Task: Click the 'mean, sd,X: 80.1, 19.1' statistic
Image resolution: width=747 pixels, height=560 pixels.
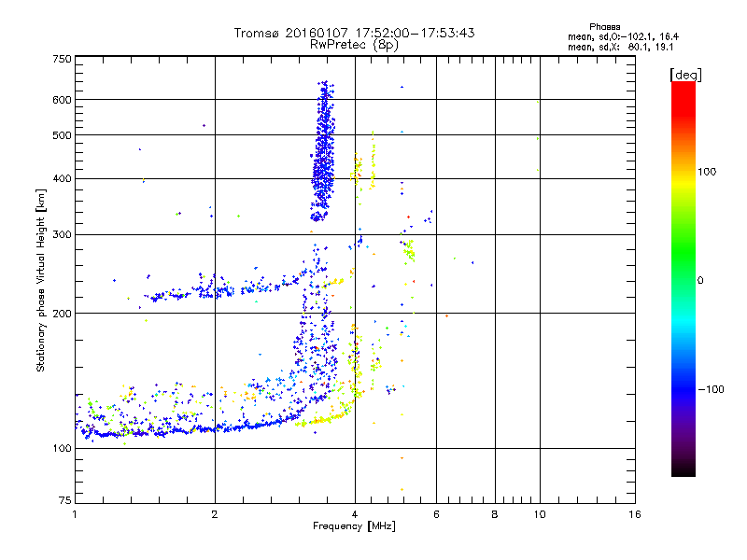Action: (x=620, y=48)
